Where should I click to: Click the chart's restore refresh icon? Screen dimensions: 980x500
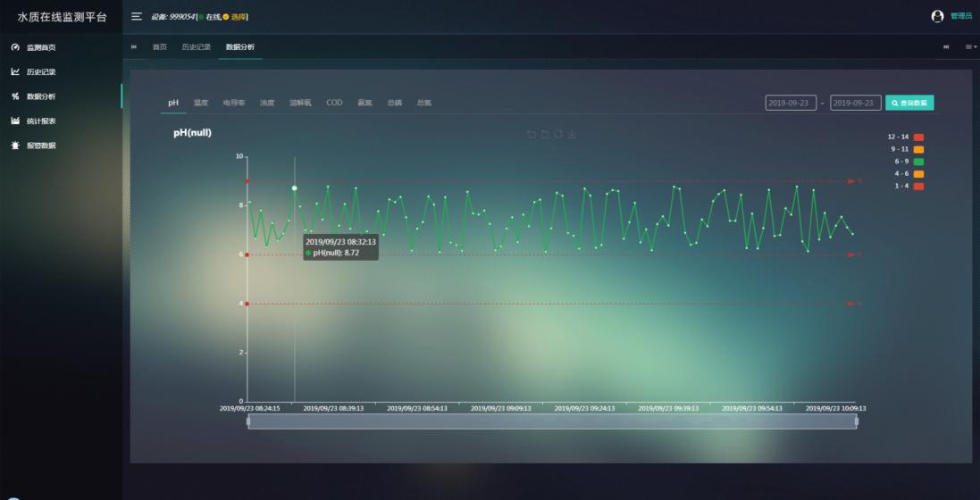558,134
